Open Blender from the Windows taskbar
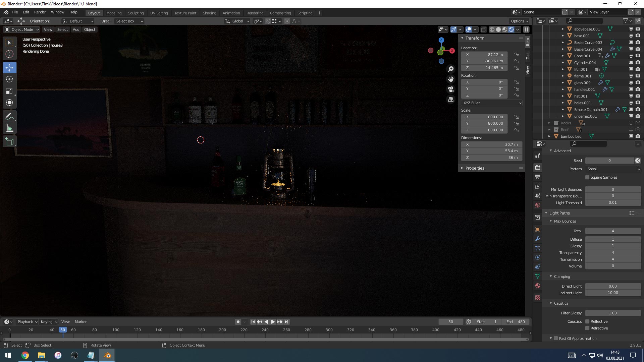Viewport: 644px width, 362px height. coord(107,355)
